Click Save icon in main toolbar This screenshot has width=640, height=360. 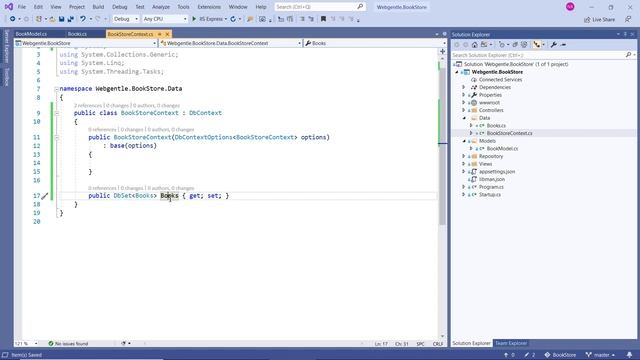(x=62, y=19)
